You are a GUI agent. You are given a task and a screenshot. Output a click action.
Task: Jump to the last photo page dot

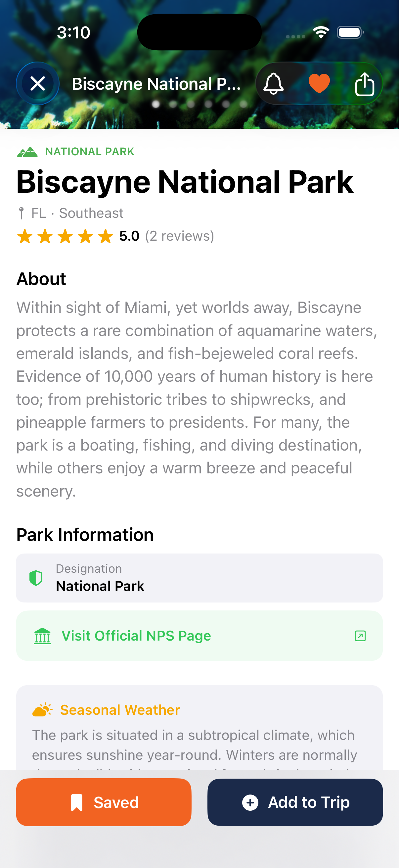pos(244,104)
